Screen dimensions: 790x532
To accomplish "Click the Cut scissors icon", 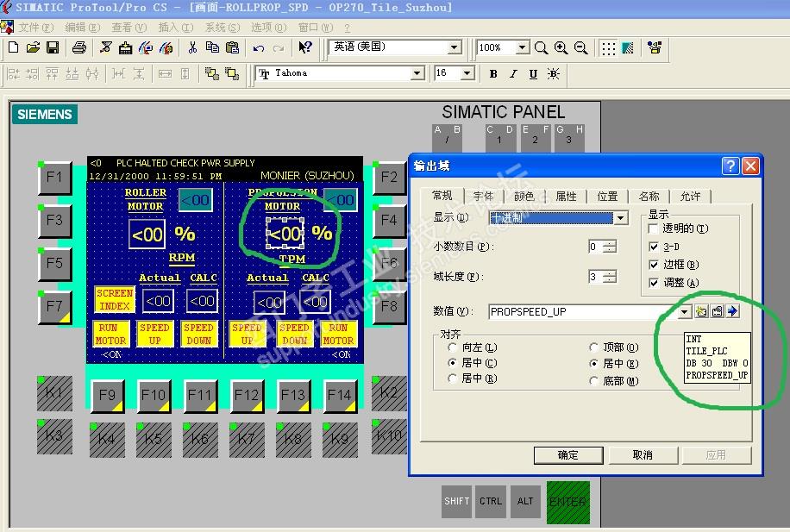I will pyautogui.click(x=192, y=47).
